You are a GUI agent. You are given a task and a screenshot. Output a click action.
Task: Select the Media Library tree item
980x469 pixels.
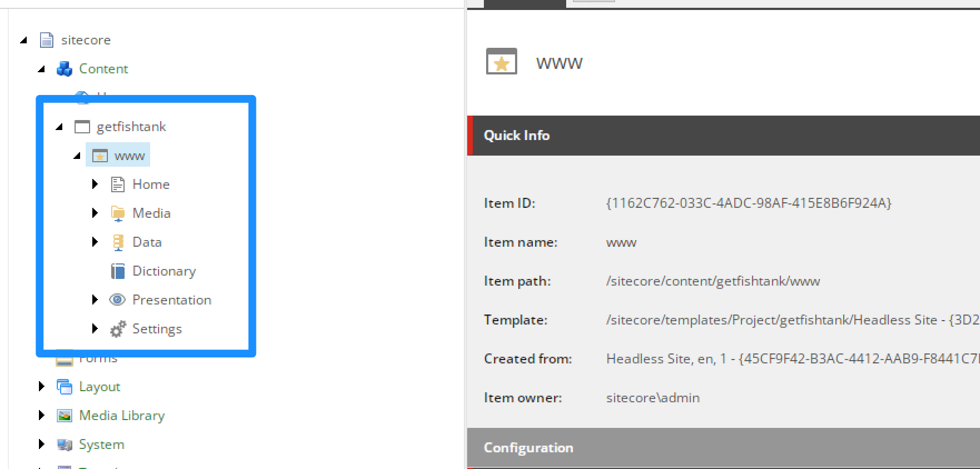122,415
